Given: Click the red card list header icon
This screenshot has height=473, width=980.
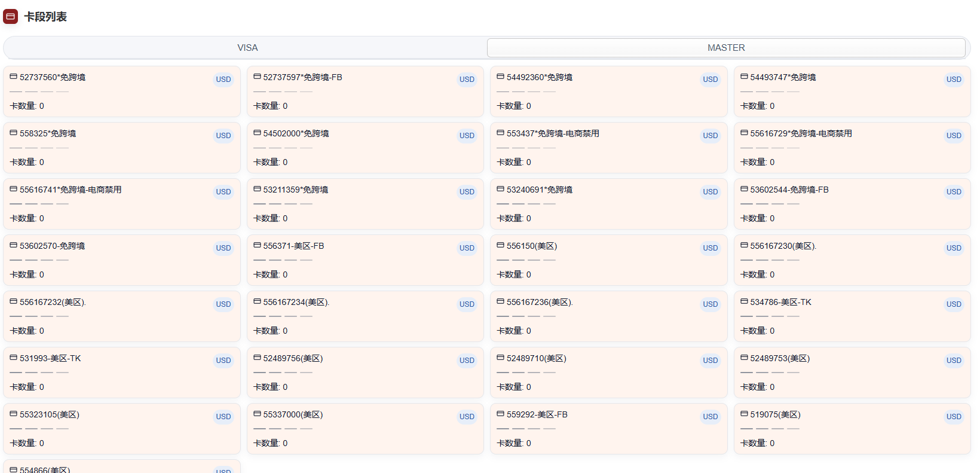Looking at the screenshot, I should (x=11, y=17).
